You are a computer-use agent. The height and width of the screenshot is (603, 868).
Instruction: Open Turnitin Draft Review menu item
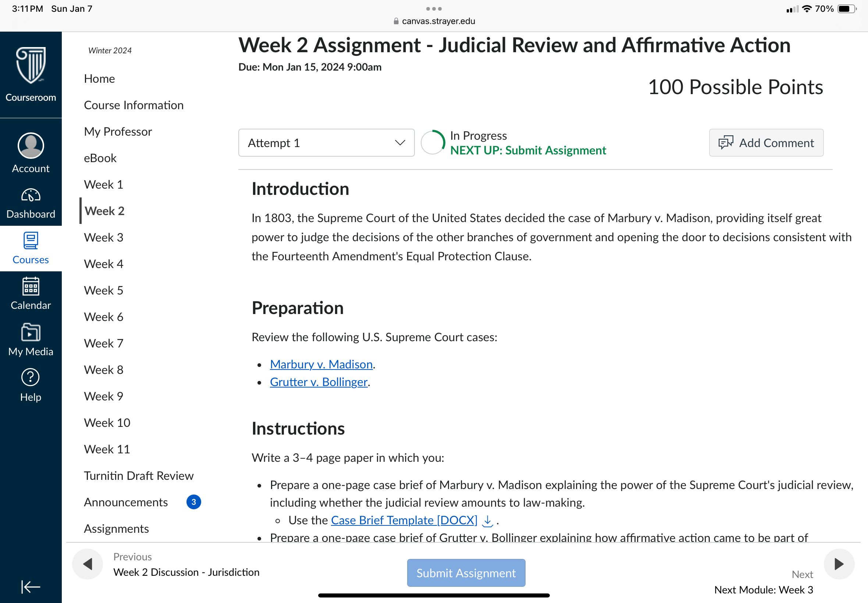click(x=139, y=476)
